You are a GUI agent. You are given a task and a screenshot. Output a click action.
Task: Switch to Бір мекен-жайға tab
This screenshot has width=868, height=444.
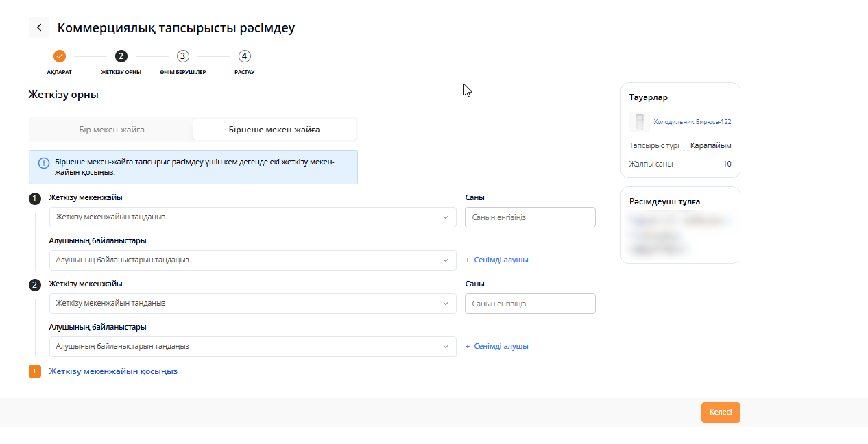point(111,129)
